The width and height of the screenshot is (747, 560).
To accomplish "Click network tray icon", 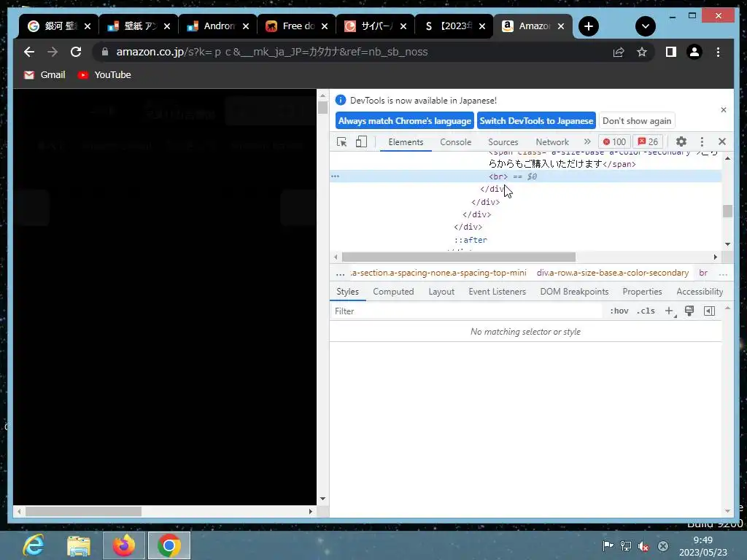I will (x=625, y=546).
